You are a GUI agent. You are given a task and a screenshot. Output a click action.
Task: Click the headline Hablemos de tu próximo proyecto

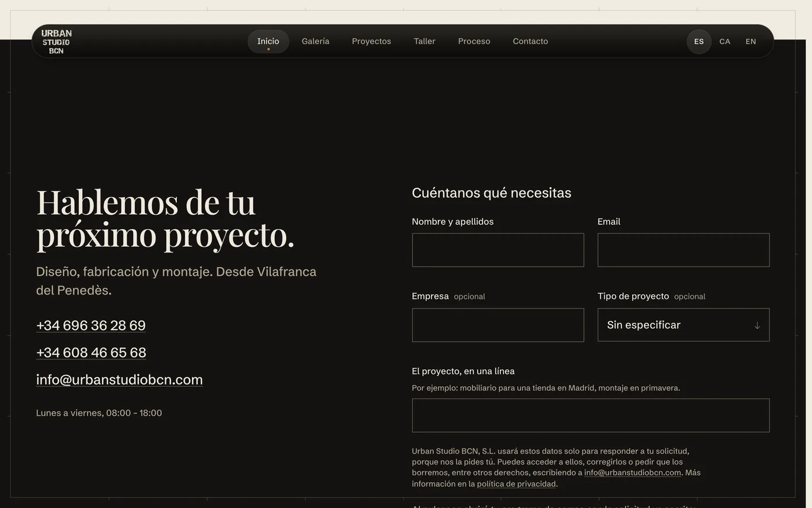click(x=165, y=219)
